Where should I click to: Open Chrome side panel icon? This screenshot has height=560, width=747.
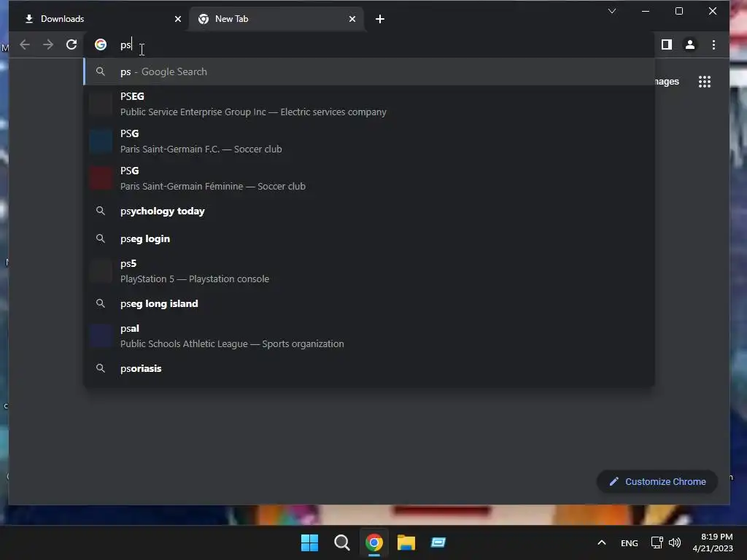click(x=667, y=44)
